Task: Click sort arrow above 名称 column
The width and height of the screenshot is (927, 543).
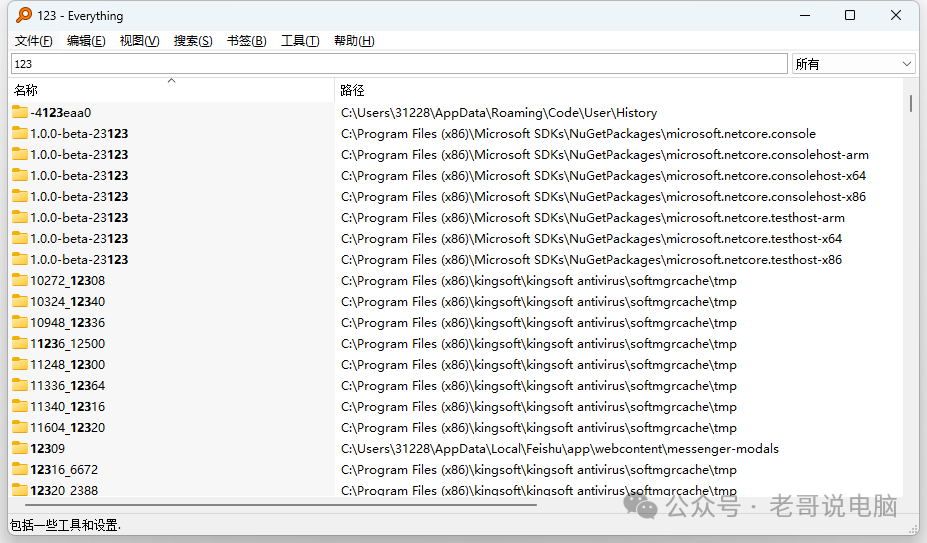Action: [171, 81]
